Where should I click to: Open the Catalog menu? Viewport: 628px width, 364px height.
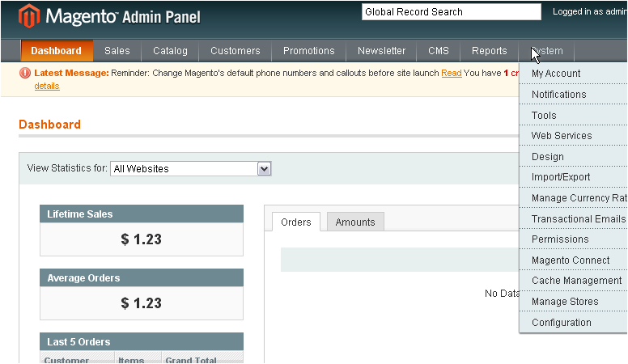click(x=170, y=51)
